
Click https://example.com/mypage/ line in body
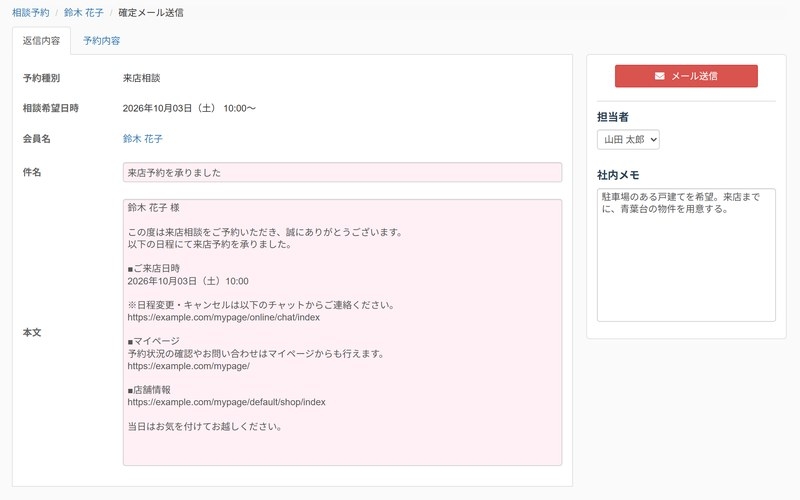tap(189, 366)
